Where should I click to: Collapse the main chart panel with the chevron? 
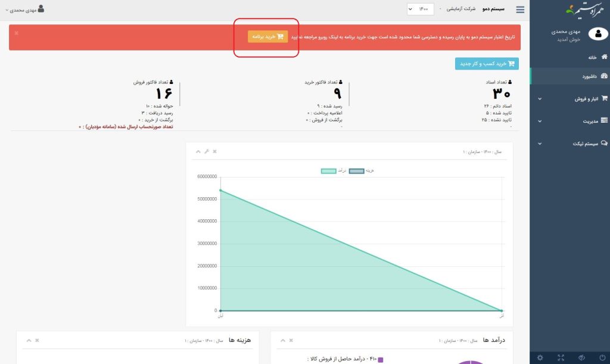coord(198,151)
